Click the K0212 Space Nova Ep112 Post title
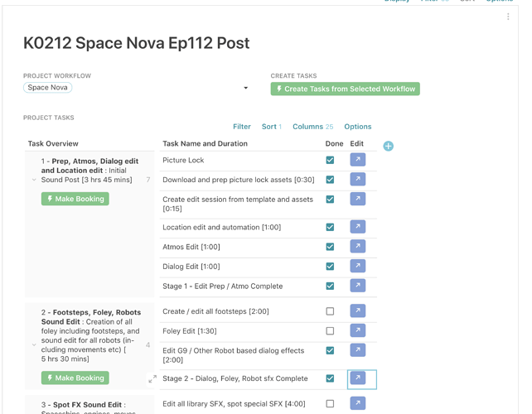This screenshot has width=532, height=414. point(137,43)
